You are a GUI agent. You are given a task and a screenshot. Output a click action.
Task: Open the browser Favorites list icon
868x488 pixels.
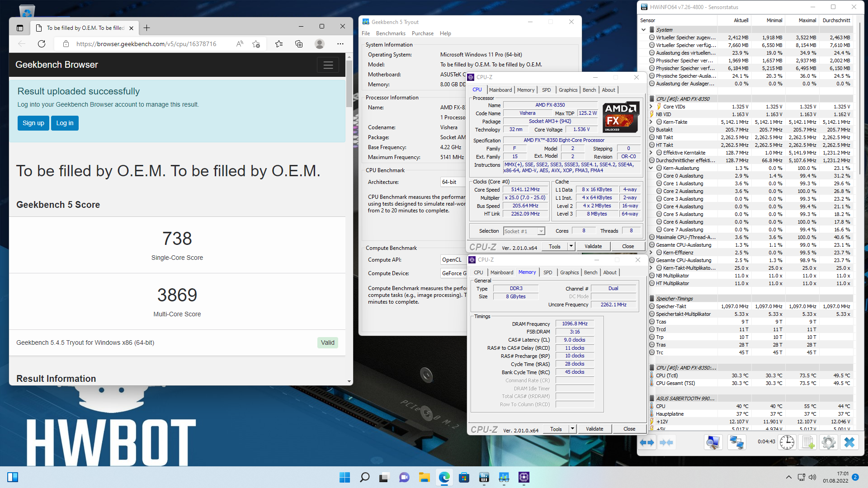pyautogui.click(x=279, y=44)
